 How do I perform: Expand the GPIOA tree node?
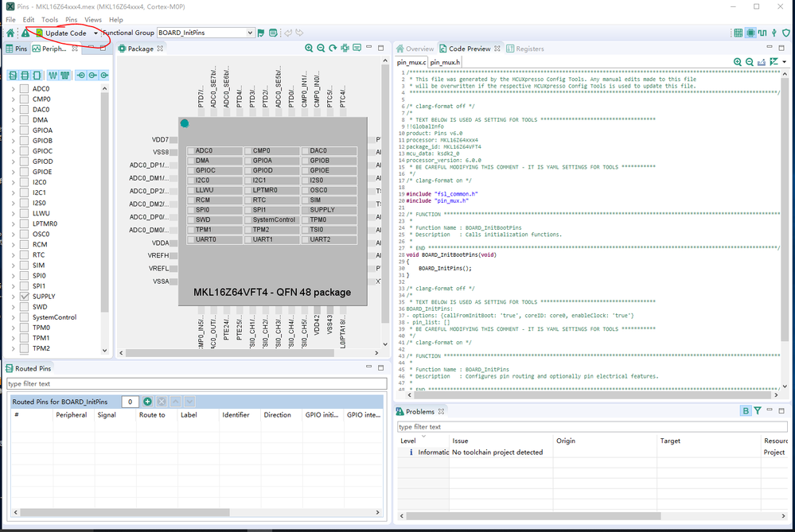14,130
